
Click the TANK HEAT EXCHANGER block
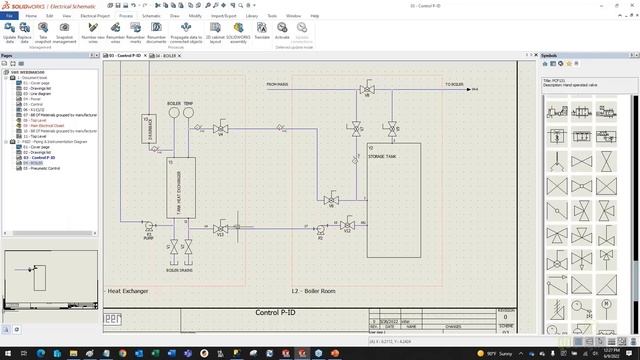click(181, 188)
